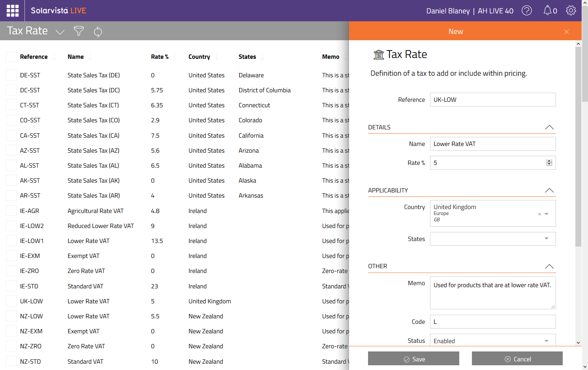
Task: Click the Tax Rate list title
Action: [27, 31]
